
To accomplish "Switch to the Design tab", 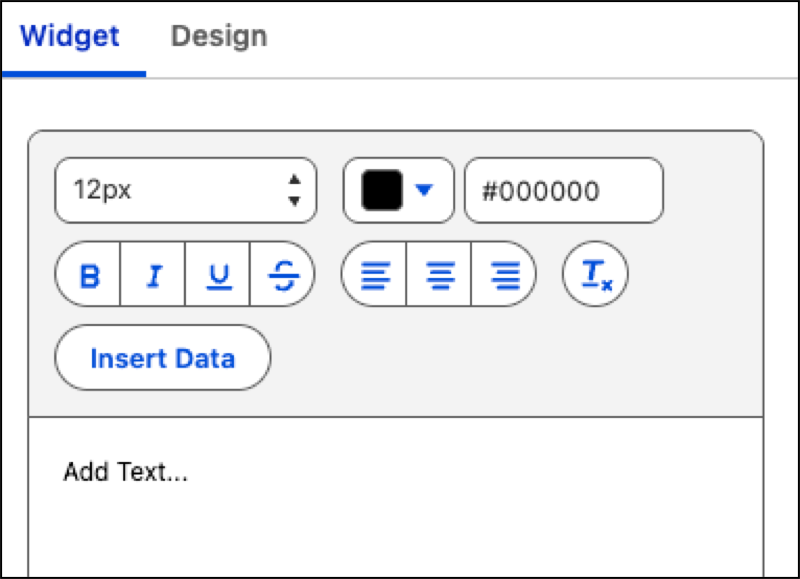I will (218, 36).
